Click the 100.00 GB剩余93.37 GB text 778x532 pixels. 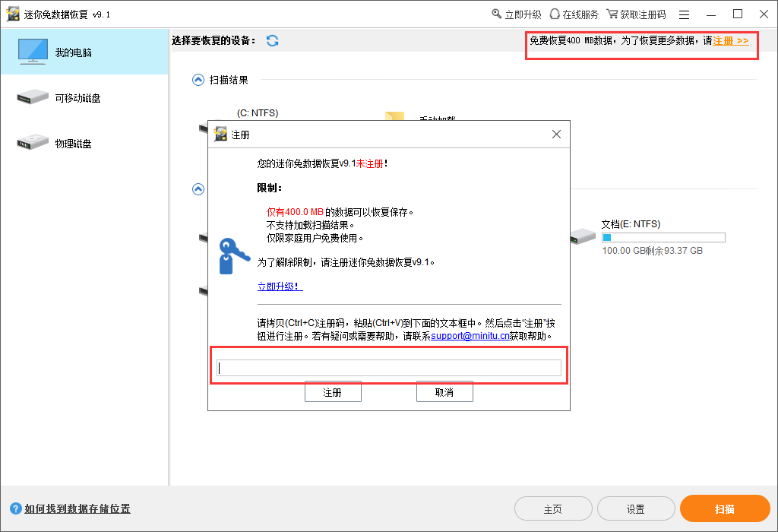tap(652, 251)
